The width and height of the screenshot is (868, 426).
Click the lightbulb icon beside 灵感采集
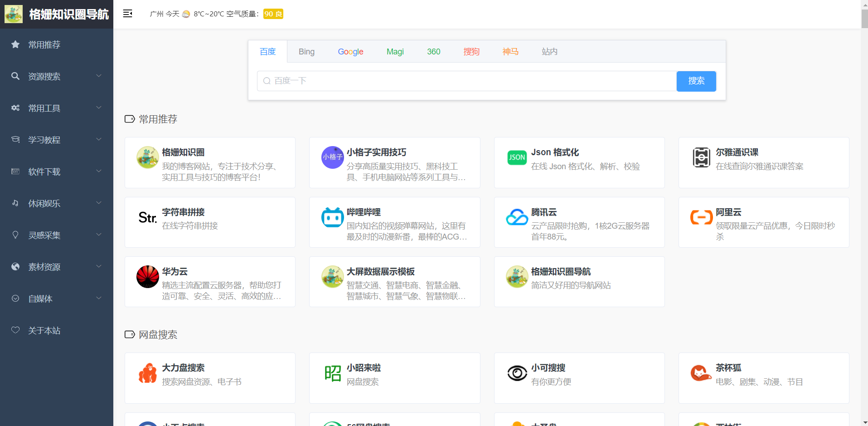(15, 235)
